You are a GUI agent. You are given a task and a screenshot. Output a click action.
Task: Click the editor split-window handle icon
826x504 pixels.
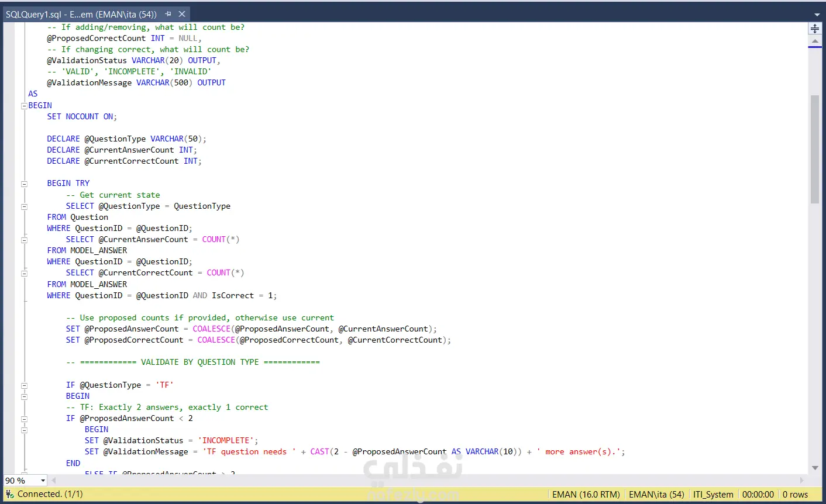815,28
